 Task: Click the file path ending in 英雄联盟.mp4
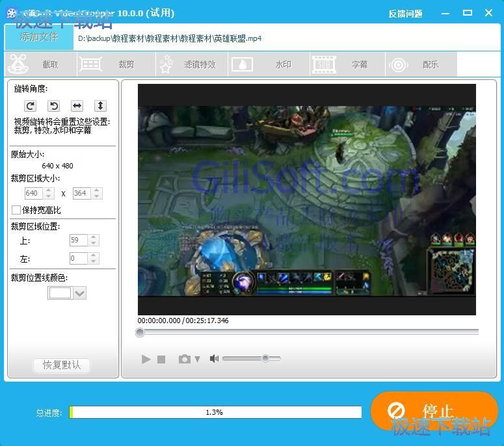(170, 38)
